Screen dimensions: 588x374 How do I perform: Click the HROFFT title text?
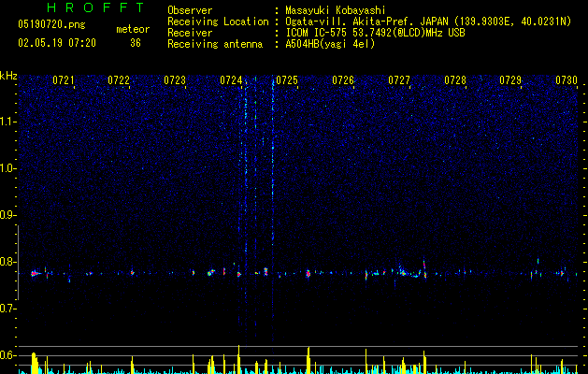tap(96, 7)
